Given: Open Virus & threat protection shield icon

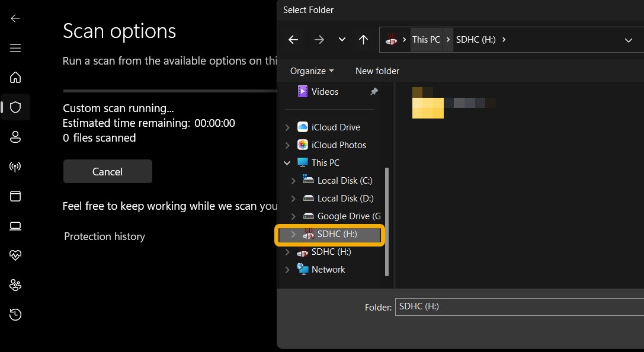Looking at the screenshot, I should [x=15, y=107].
